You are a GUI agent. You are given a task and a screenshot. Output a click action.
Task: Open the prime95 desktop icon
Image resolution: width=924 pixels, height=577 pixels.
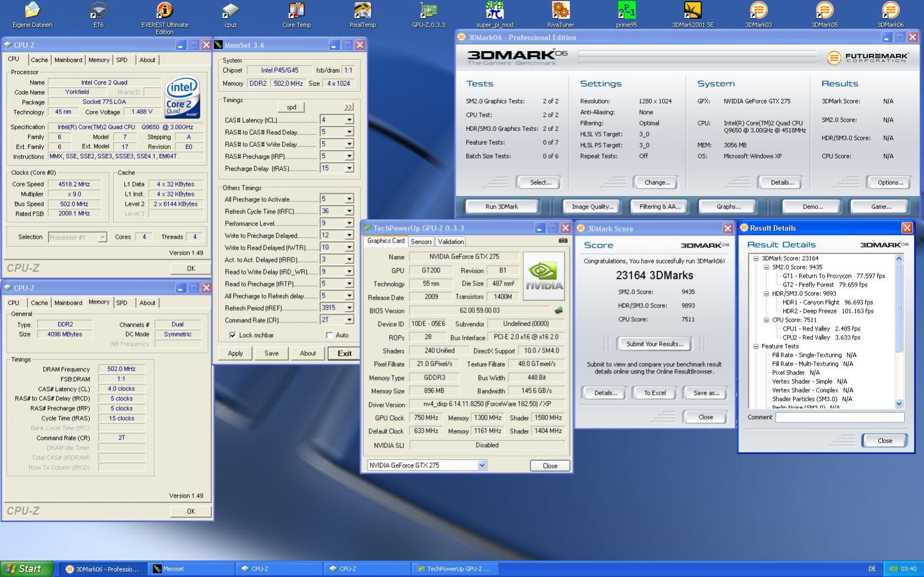click(x=626, y=11)
